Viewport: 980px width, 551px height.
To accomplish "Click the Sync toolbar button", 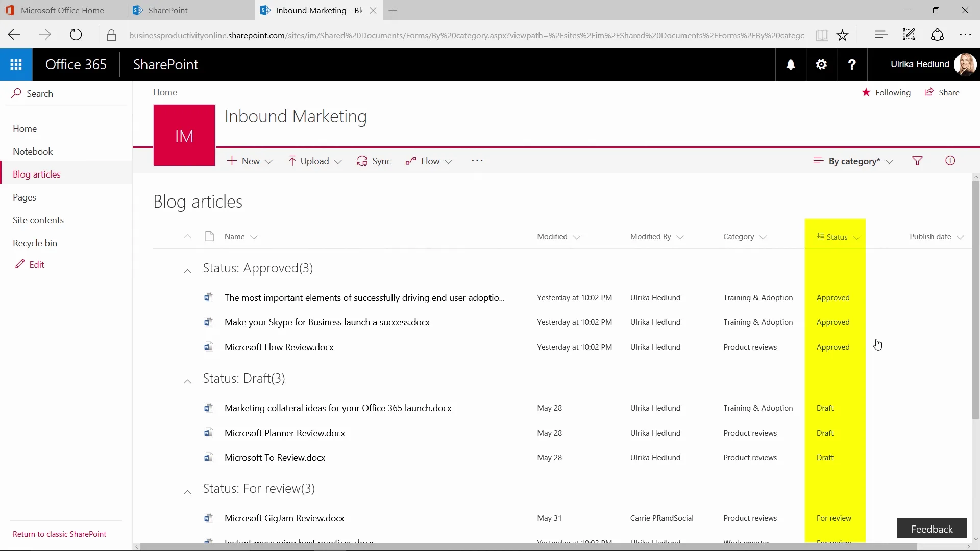I will click(374, 161).
